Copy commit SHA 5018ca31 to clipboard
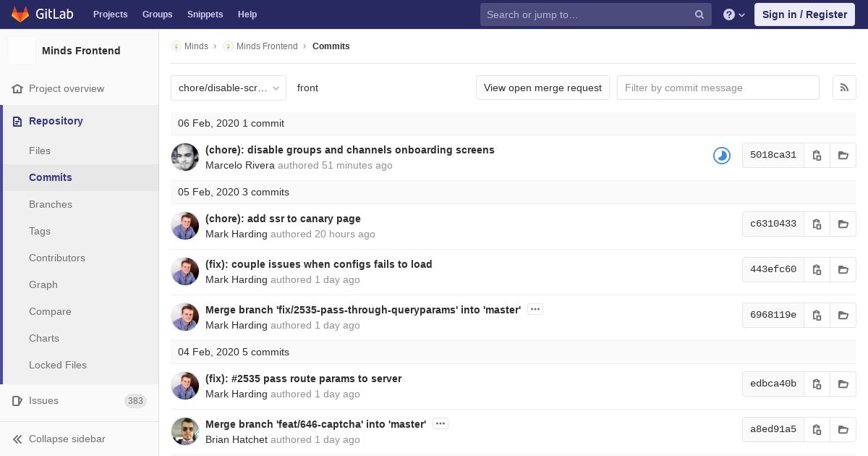Viewport: 868px width, 456px height. [x=817, y=155]
